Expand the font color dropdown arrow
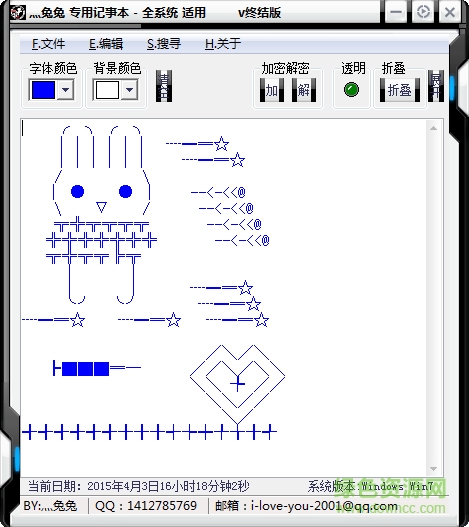Image resolution: width=469 pixels, height=527 pixels. coord(66,90)
